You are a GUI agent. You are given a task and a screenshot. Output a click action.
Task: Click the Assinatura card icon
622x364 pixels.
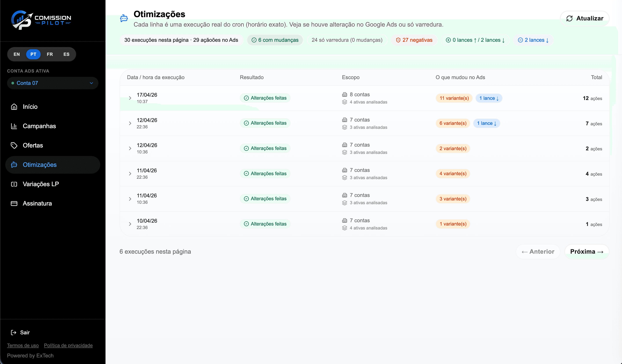(14, 203)
